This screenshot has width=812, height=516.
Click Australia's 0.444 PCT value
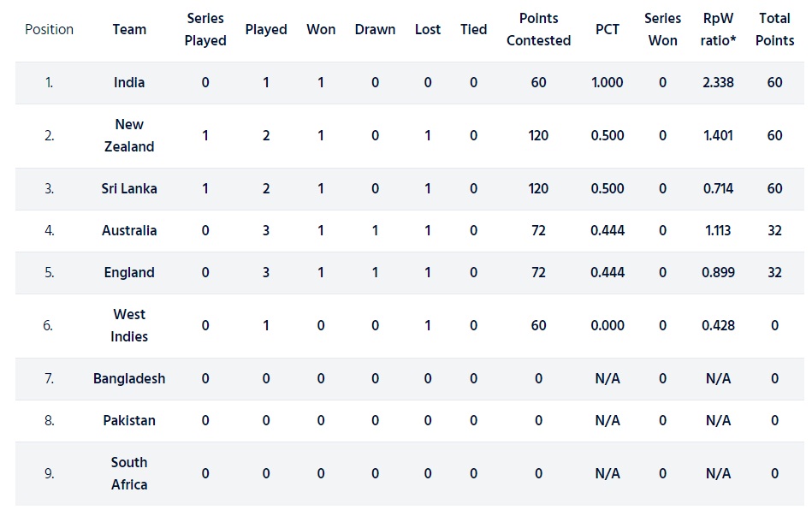click(608, 230)
